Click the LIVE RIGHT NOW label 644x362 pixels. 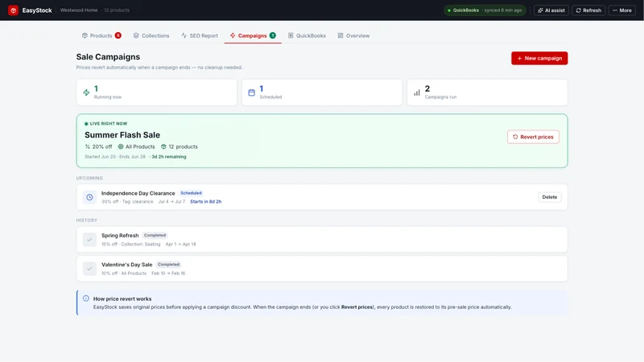[x=109, y=124]
